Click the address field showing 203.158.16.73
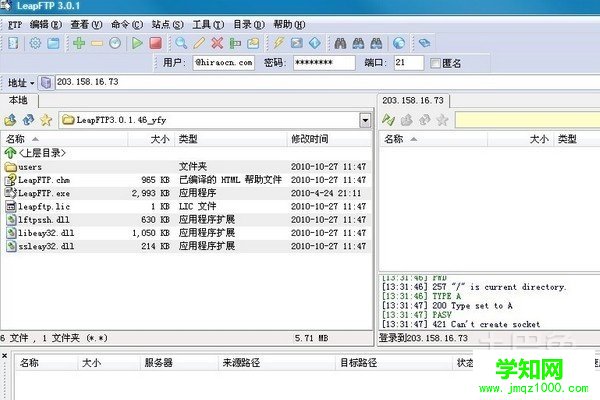 (x=327, y=82)
